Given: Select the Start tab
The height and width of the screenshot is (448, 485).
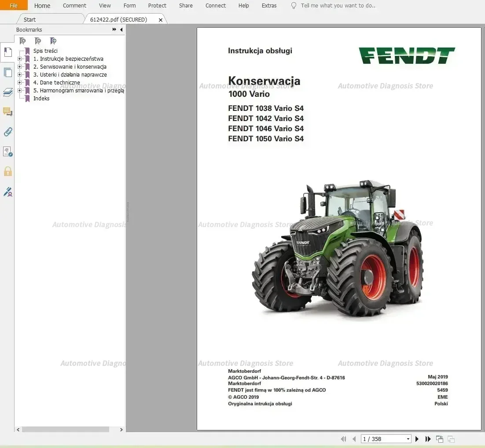Looking at the screenshot, I should (x=29, y=19).
